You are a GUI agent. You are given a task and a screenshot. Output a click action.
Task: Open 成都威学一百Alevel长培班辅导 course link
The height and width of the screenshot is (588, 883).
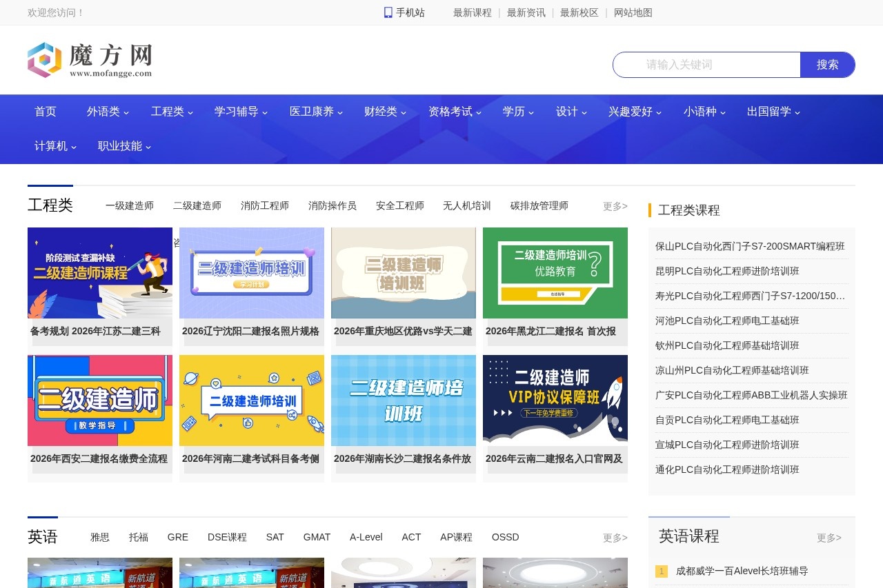[740, 571]
